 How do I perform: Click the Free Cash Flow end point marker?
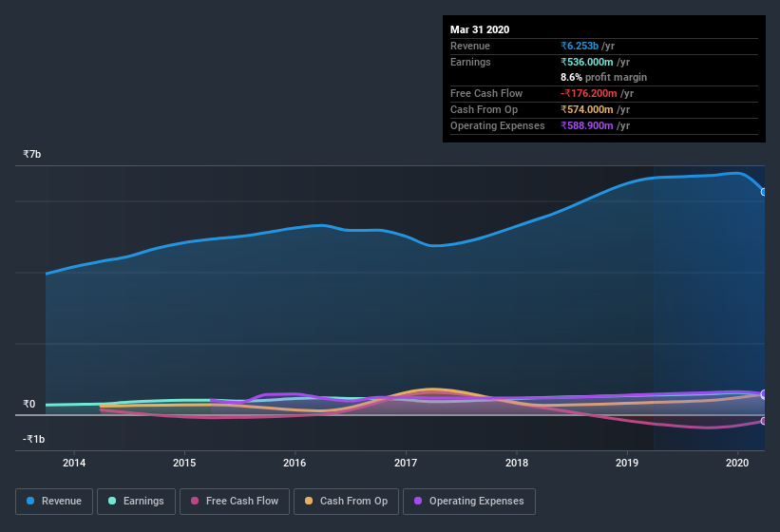pyautogui.click(x=764, y=421)
